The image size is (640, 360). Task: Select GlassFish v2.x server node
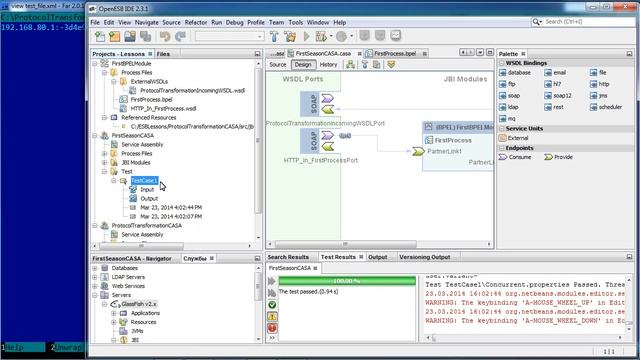[x=139, y=304]
